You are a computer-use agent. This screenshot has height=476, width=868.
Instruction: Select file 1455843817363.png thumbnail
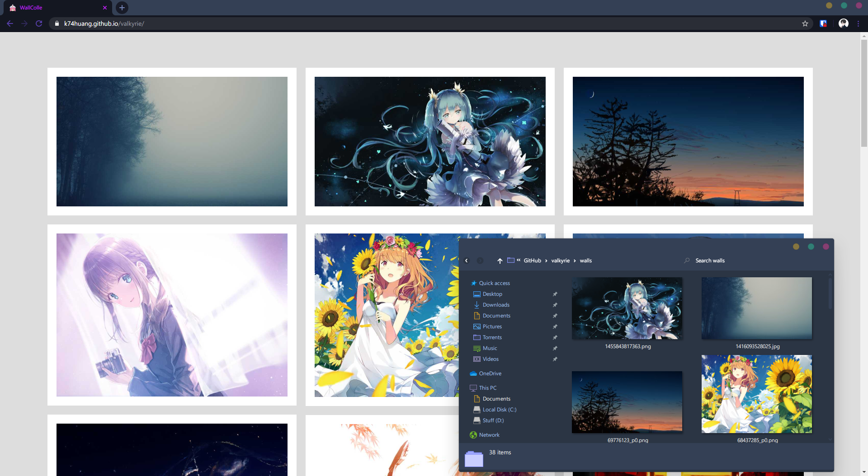point(627,308)
